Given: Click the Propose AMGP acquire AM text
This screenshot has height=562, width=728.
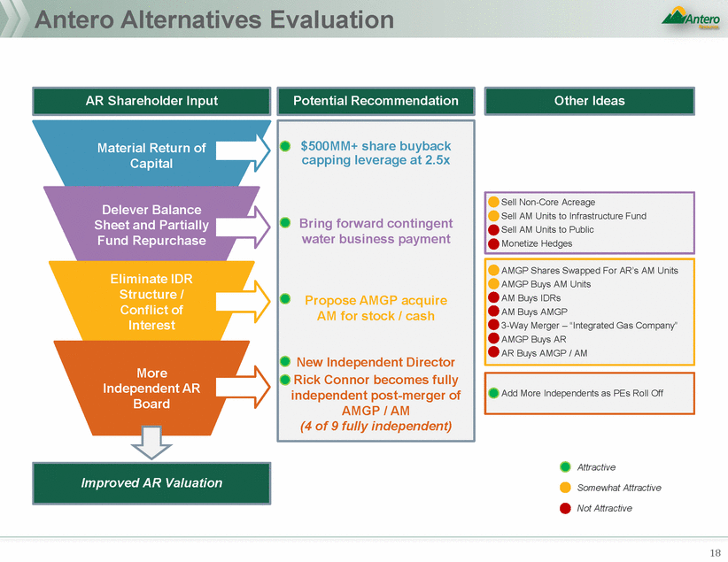Looking at the screenshot, I should 376,308.
